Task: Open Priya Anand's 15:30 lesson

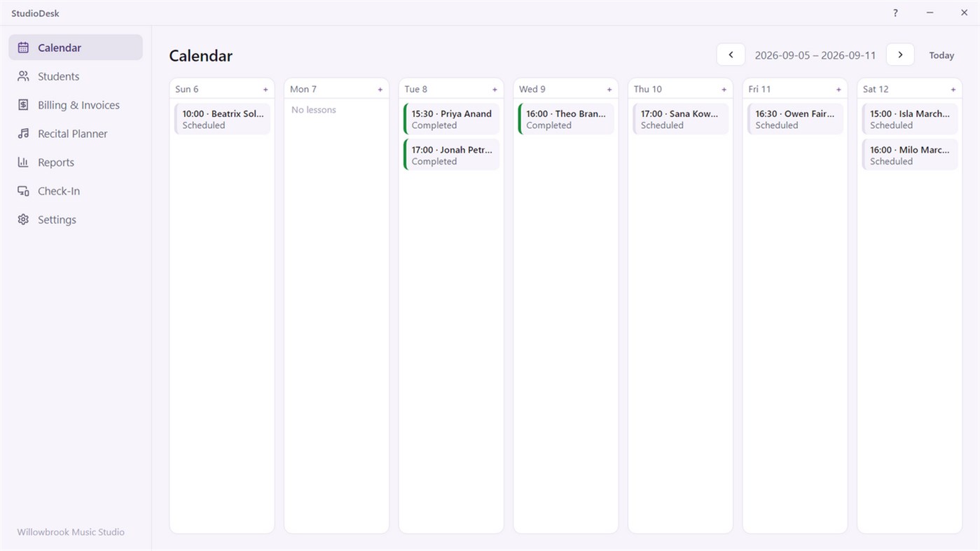Action: point(452,119)
